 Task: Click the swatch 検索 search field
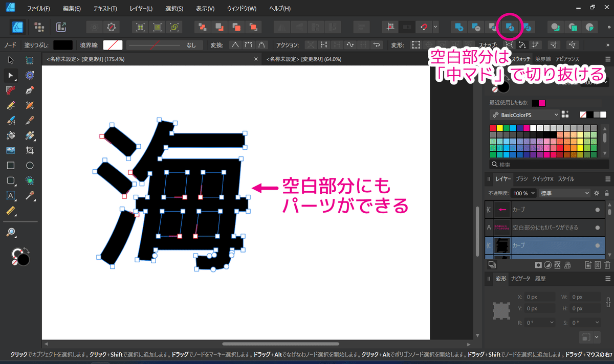tap(550, 165)
